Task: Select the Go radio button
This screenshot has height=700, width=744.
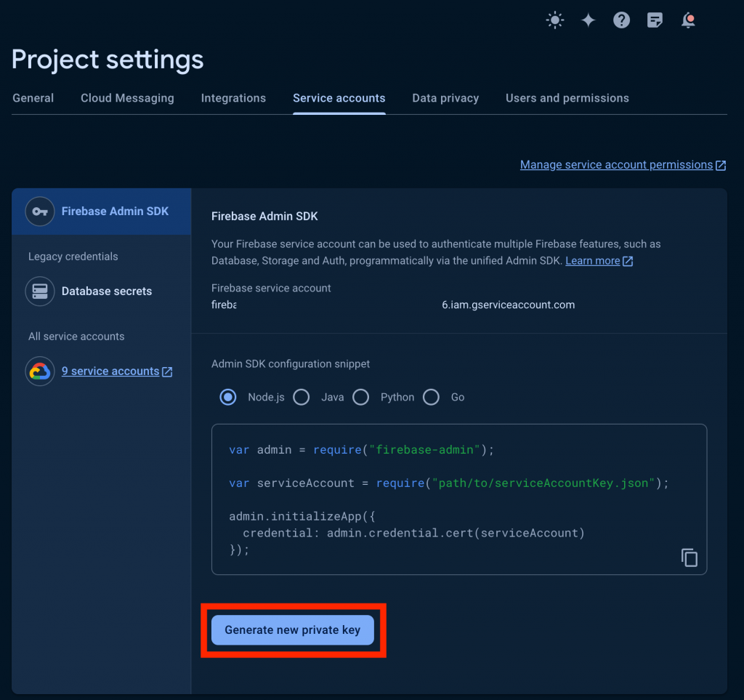Action: pyautogui.click(x=431, y=397)
